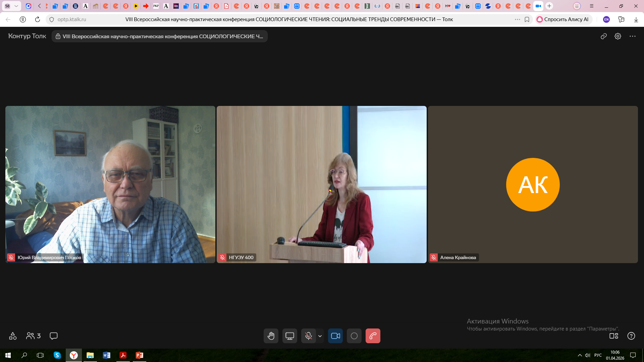Copy the conference link via the chain icon
Screen dimensions: 644x362
click(x=604, y=36)
